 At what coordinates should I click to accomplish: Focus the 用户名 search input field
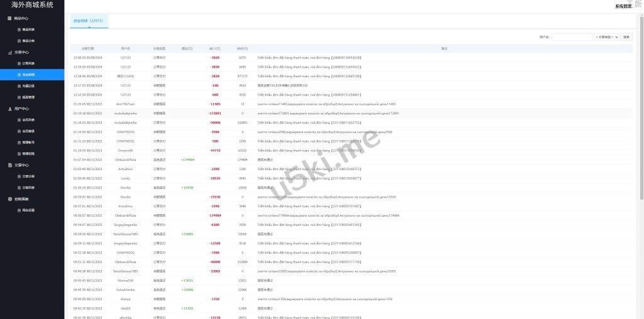(x=572, y=37)
